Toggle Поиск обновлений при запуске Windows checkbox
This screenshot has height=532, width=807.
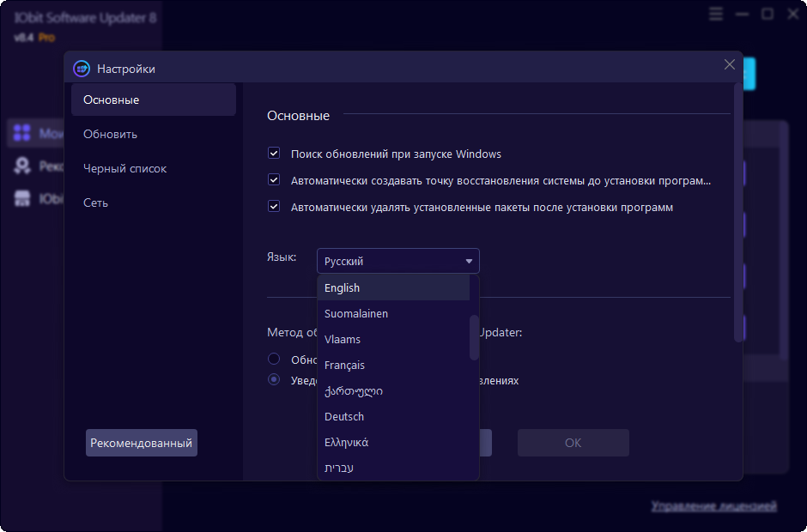click(x=274, y=154)
